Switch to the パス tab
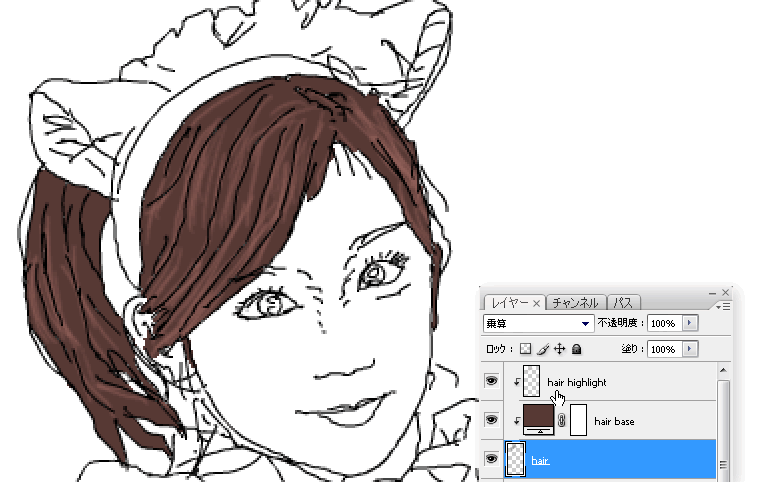This screenshot has width=759, height=482. click(623, 303)
